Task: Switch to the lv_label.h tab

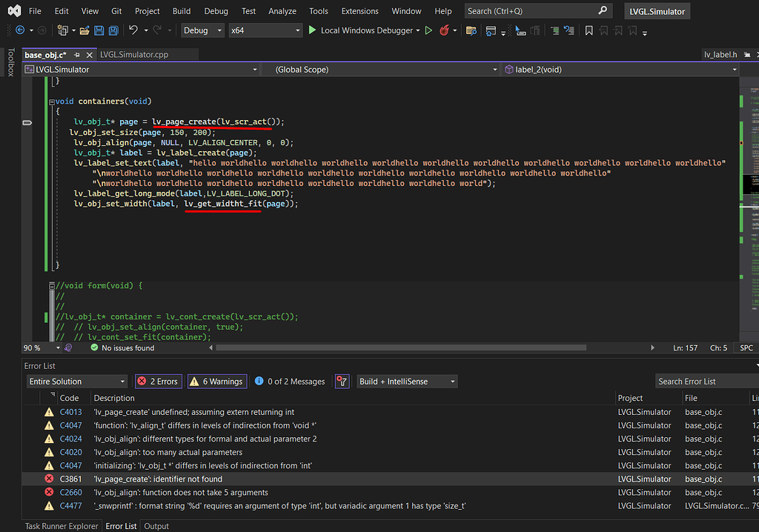Action: coord(720,55)
